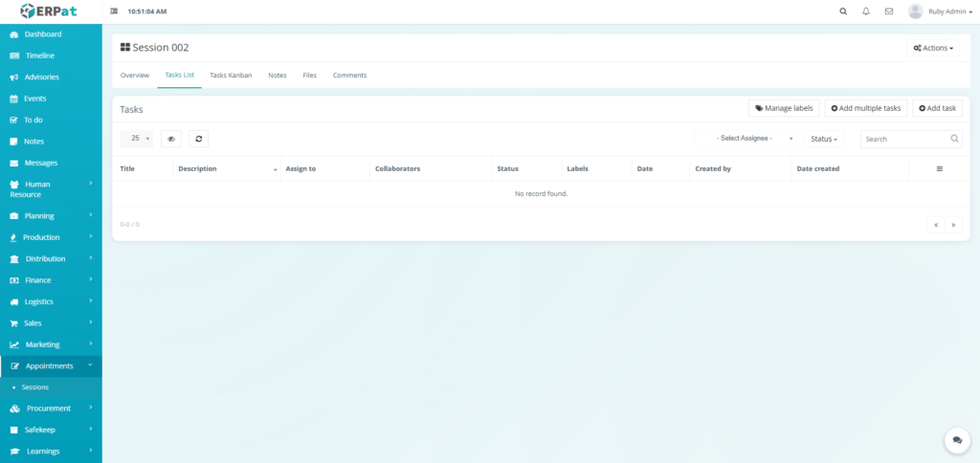Select Tasks List tab
Screen dimensions: 980x463
tap(179, 75)
